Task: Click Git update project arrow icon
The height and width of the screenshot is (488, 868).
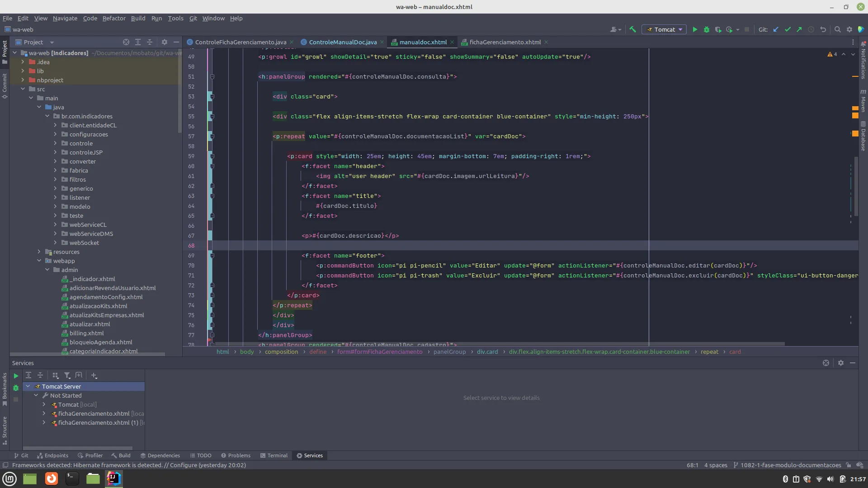Action: click(x=776, y=30)
